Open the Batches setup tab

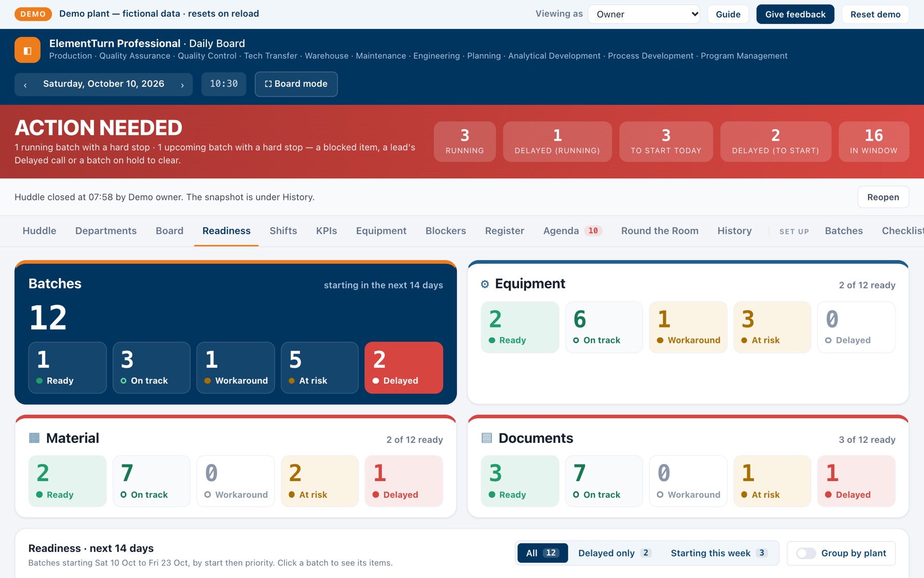844,231
